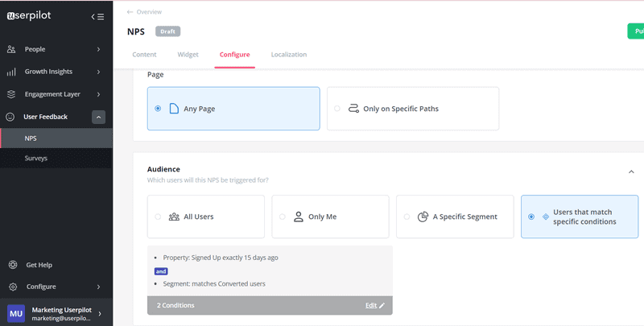Open the Configure tab
The width and height of the screenshot is (644, 326).
[234, 55]
